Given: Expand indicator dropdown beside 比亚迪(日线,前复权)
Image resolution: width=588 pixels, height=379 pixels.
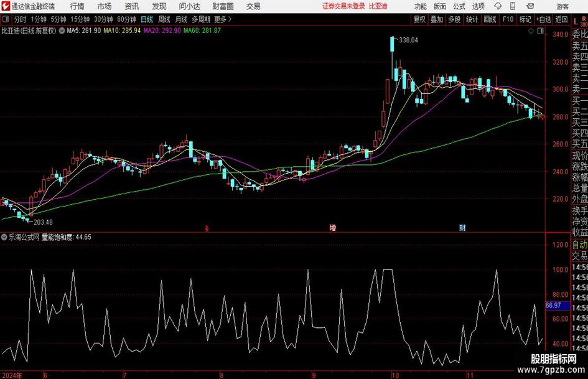Looking at the screenshot, I should 62,30.
